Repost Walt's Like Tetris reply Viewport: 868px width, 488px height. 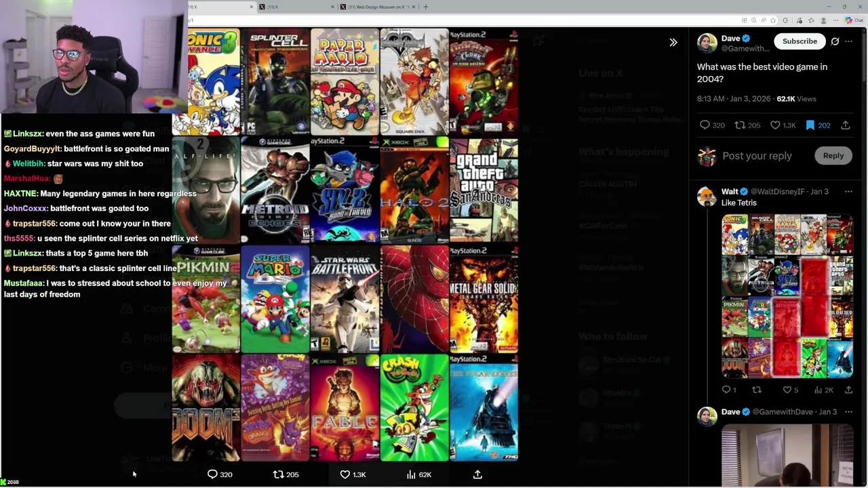click(757, 390)
